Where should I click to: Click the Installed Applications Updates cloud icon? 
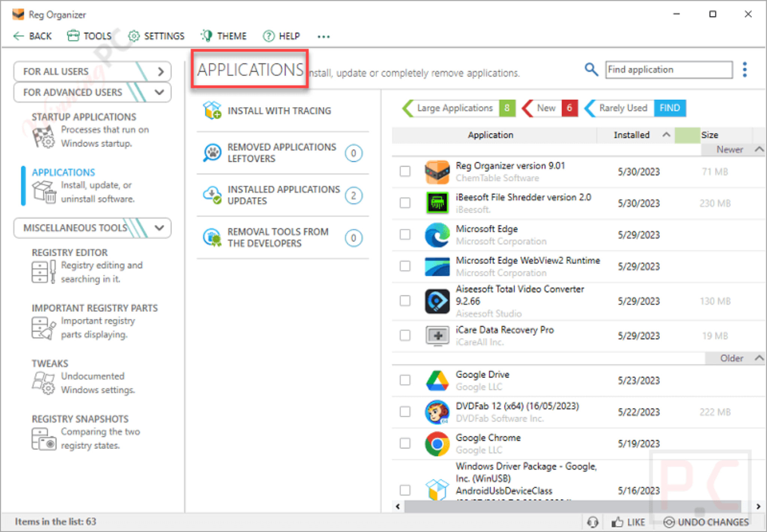coord(212,195)
